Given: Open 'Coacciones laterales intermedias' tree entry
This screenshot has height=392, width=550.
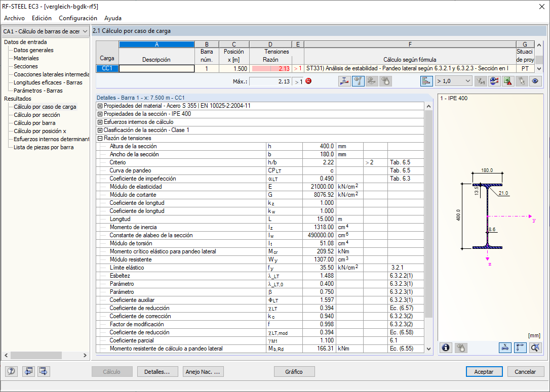Looking at the screenshot, I should coord(51,74).
